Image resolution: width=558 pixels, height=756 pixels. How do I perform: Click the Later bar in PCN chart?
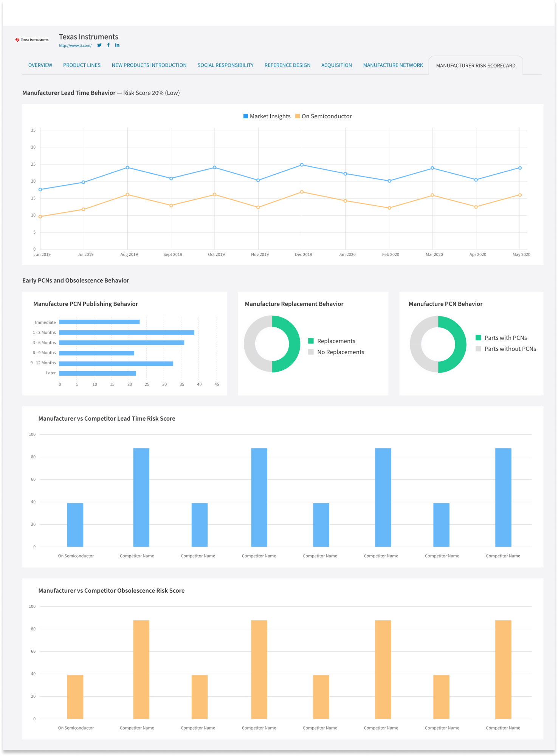click(x=98, y=373)
